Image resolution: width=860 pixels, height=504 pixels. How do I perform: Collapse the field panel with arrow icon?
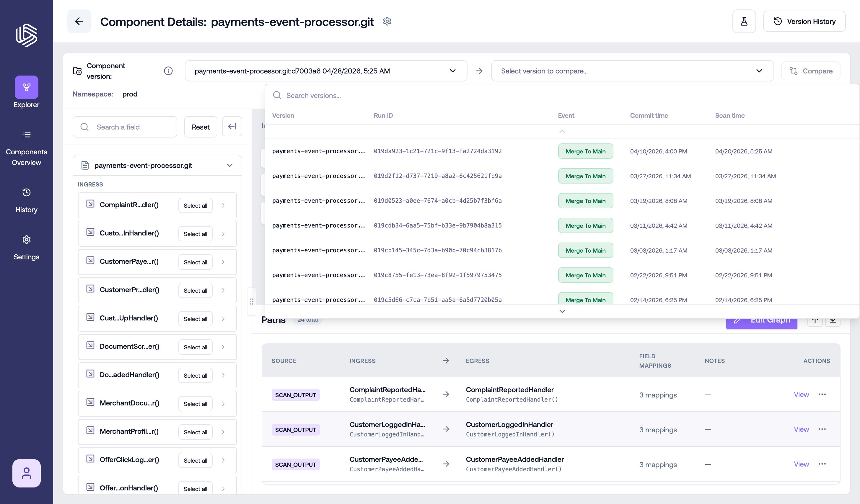[x=232, y=127]
